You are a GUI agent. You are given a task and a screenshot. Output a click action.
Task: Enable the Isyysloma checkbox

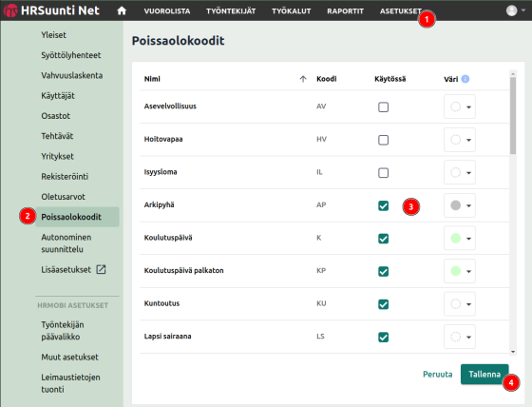tap(383, 173)
